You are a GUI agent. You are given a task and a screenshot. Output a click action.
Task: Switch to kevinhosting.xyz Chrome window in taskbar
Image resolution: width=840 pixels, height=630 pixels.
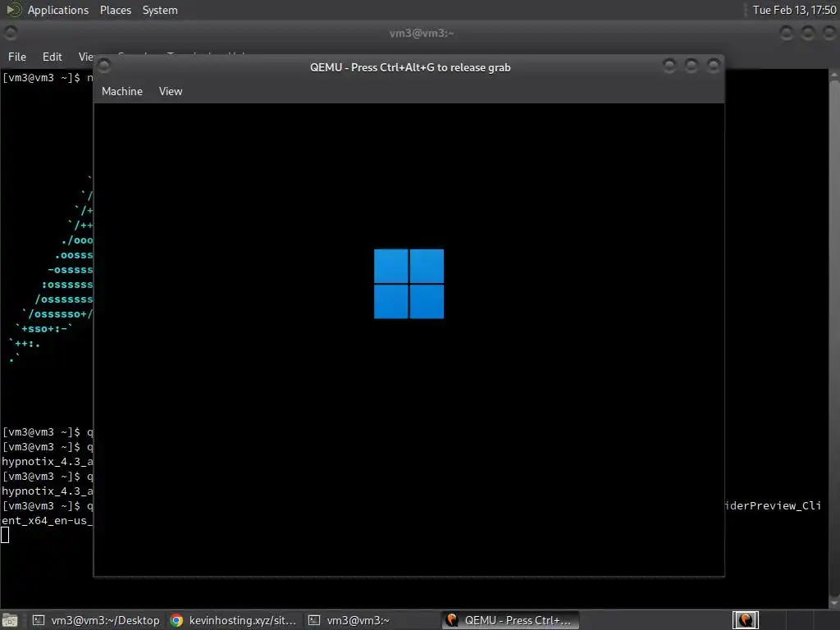click(234, 620)
